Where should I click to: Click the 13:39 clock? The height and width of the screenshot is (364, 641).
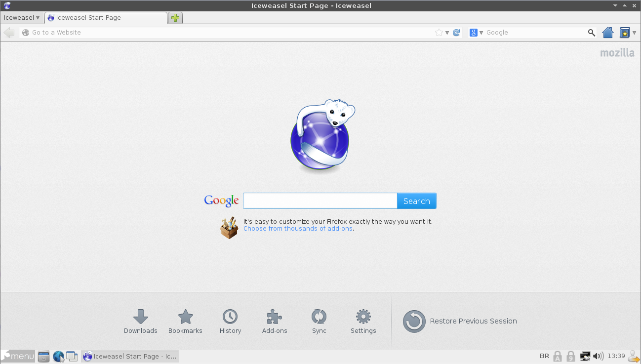tap(616, 356)
